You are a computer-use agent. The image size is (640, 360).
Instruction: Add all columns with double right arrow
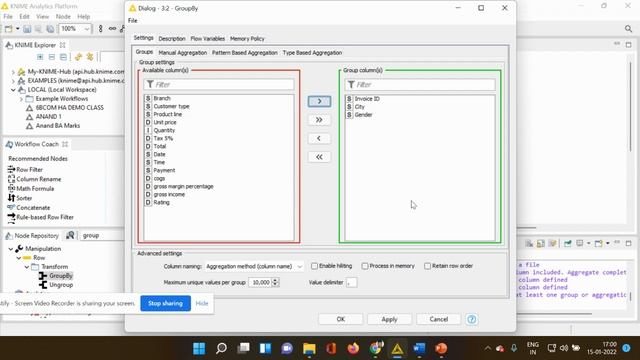click(319, 120)
